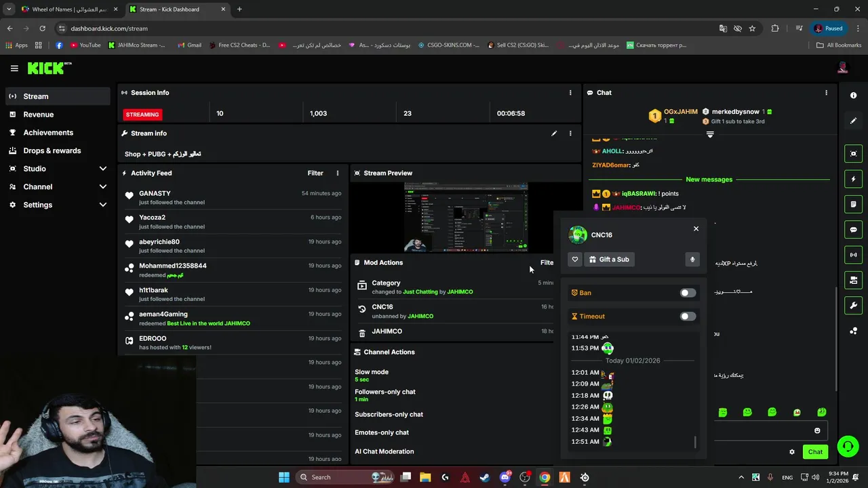Image resolution: width=868 pixels, height=488 pixels.
Task: Reload the page in Chrome
Action: coord(42,28)
